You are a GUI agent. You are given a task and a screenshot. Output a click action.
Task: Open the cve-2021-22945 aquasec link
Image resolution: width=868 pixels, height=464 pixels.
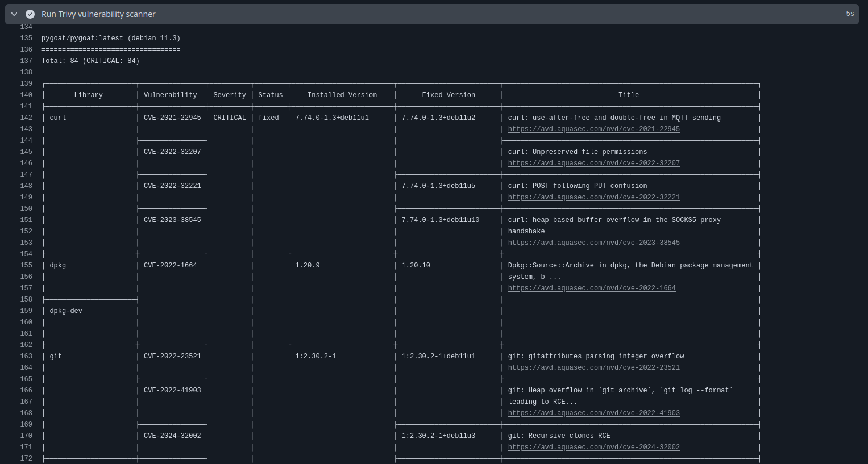(593, 129)
